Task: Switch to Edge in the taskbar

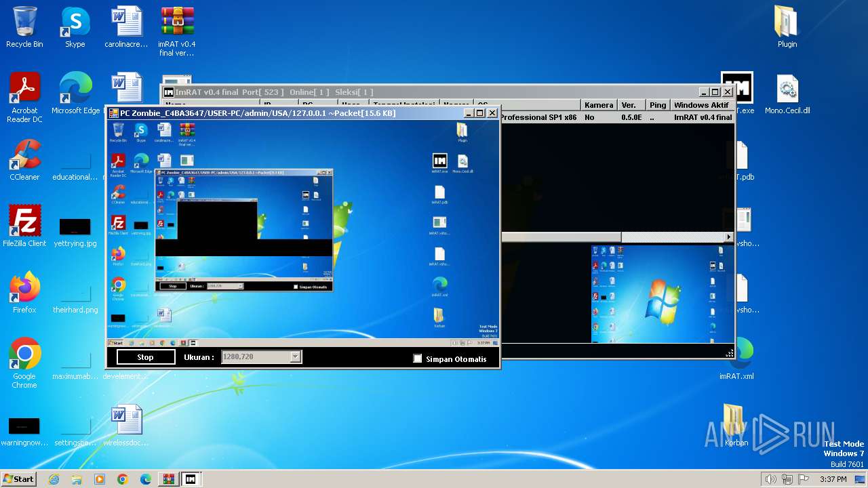Action: 146,479
